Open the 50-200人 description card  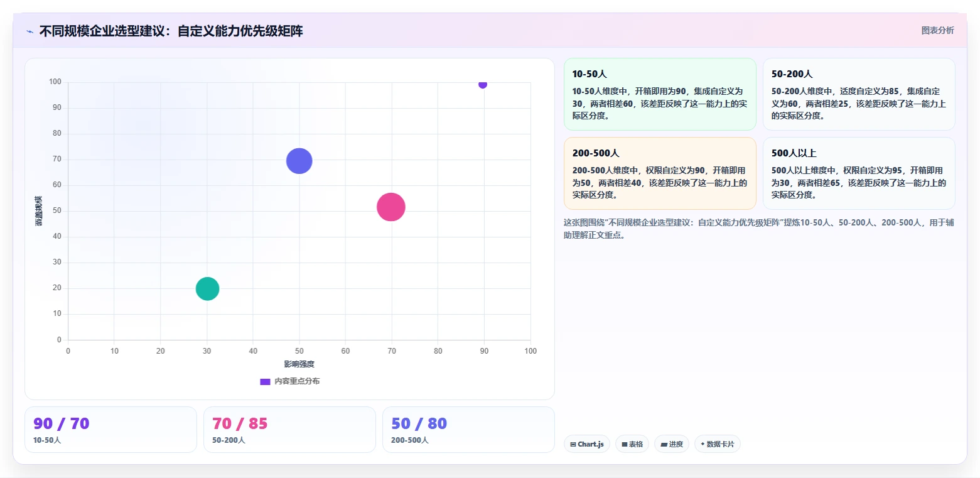pos(859,94)
